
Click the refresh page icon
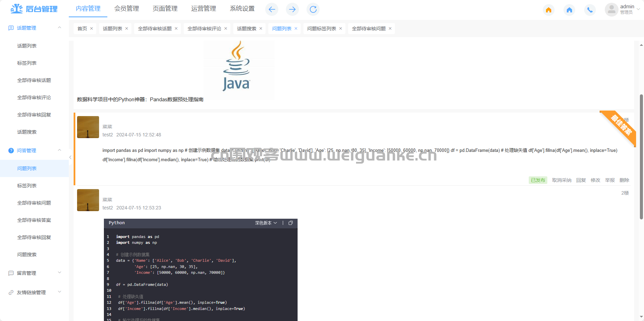313,9
